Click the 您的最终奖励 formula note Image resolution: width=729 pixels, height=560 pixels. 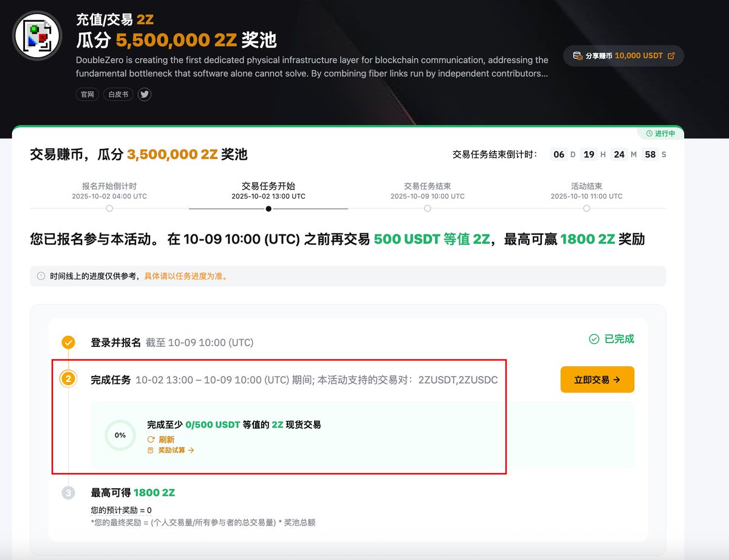[x=203, y=522]
